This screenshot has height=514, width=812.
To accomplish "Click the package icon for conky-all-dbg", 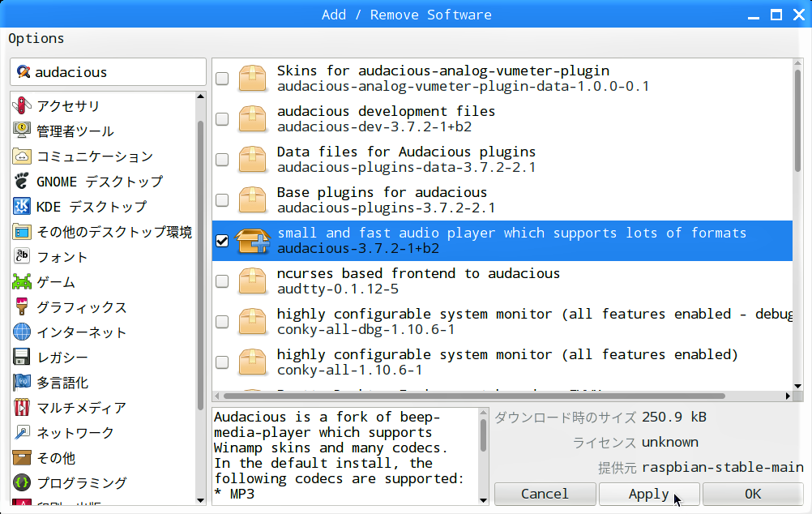I will 252,321.
